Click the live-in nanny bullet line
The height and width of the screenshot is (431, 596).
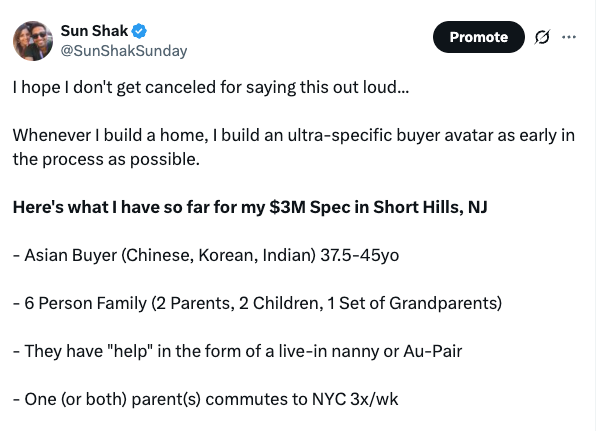(x=238, y=351)
